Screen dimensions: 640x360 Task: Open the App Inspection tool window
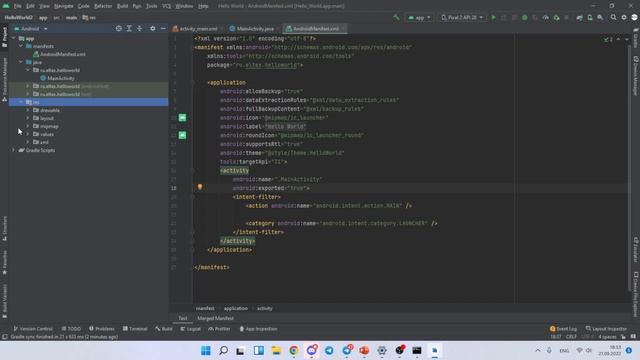pyautogui.click(x=258, y=329)
